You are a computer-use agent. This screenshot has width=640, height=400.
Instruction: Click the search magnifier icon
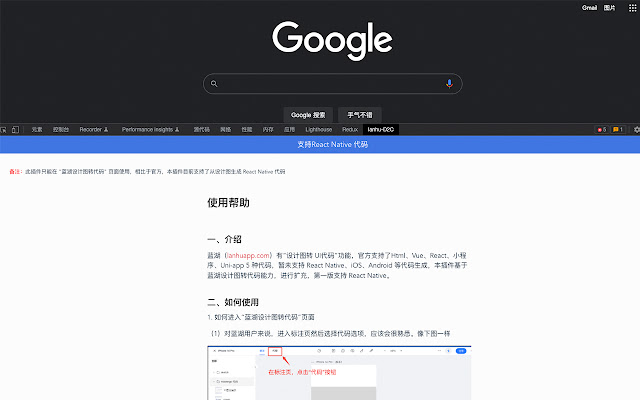pyautogui.click(x=214, y=84)
